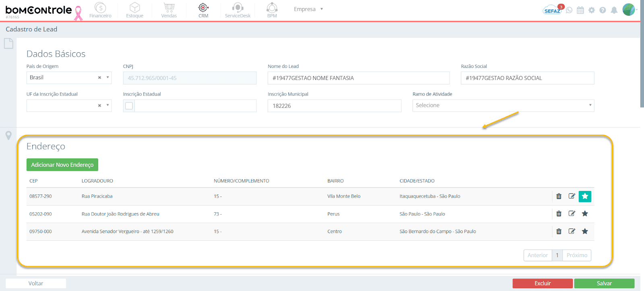Click the bomcontrole logo
This screenshot has width=644, height=291.
(x=39, y=10)
